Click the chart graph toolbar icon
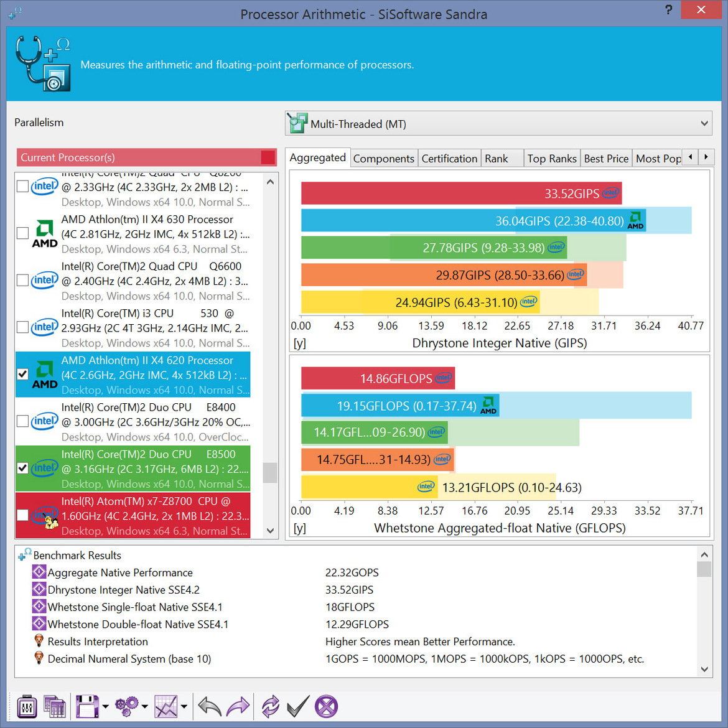 click(x=166, y=706)
